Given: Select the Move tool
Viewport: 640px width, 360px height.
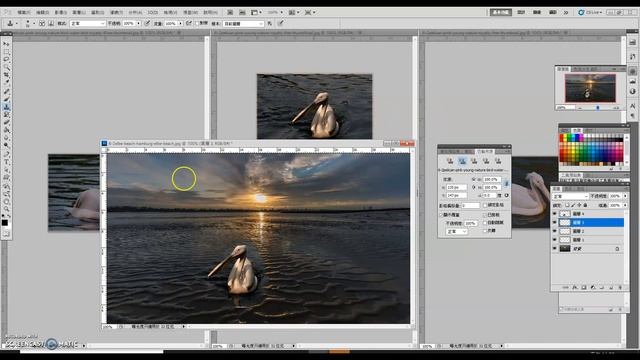Looking at the screenshot, I should (6, 43).
